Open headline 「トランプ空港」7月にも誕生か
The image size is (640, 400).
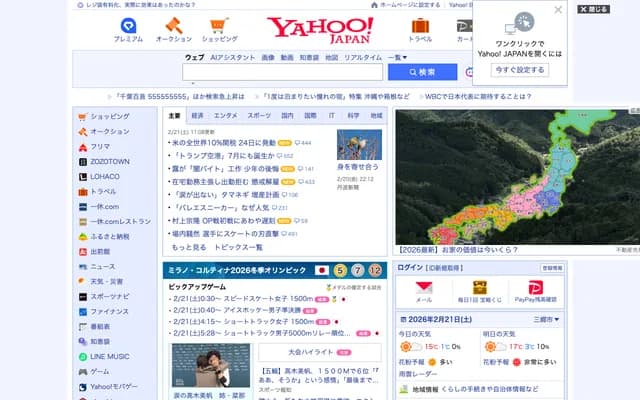tap(224, 156)
